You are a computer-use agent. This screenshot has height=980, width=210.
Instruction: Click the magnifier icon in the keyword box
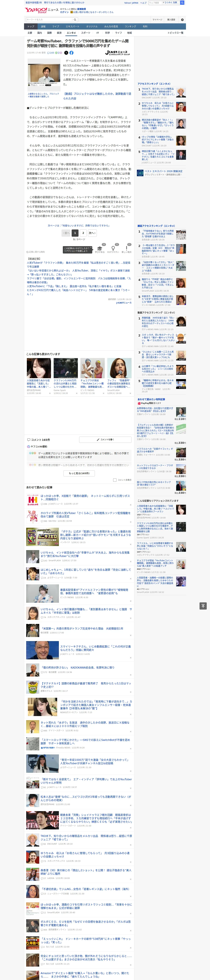point(75,19)
